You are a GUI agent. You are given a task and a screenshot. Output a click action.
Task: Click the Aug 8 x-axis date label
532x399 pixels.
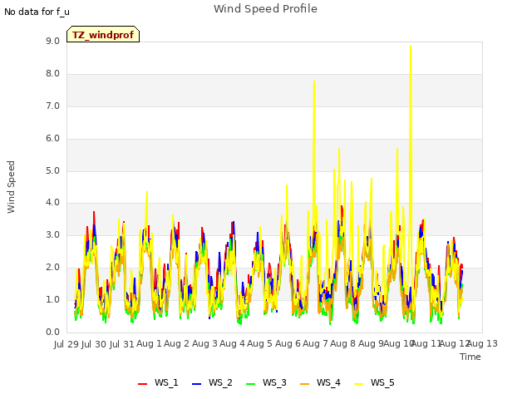pyautogui.click(x=343, y=343)
